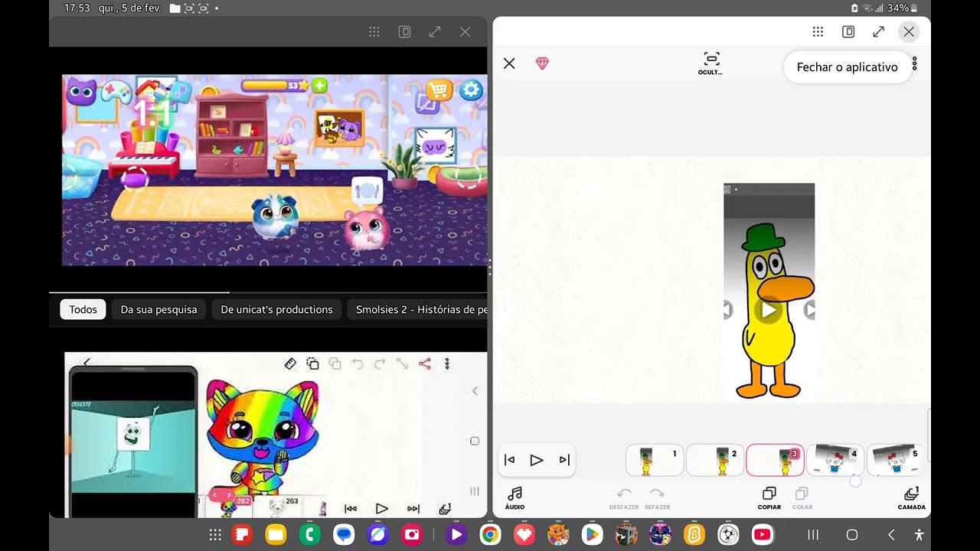Click the blue pet character in game

point(275,217)
